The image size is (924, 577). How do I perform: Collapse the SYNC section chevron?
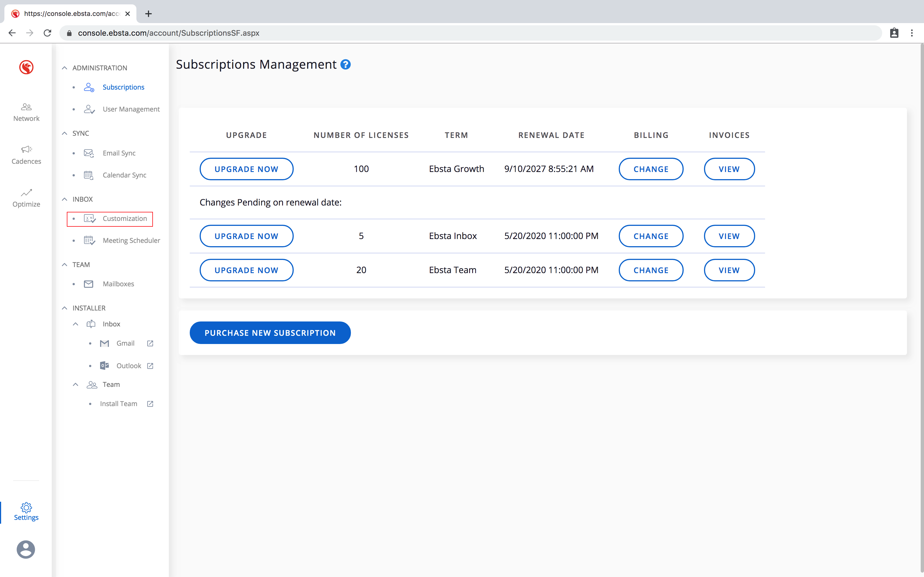click(x=65, y=133)
